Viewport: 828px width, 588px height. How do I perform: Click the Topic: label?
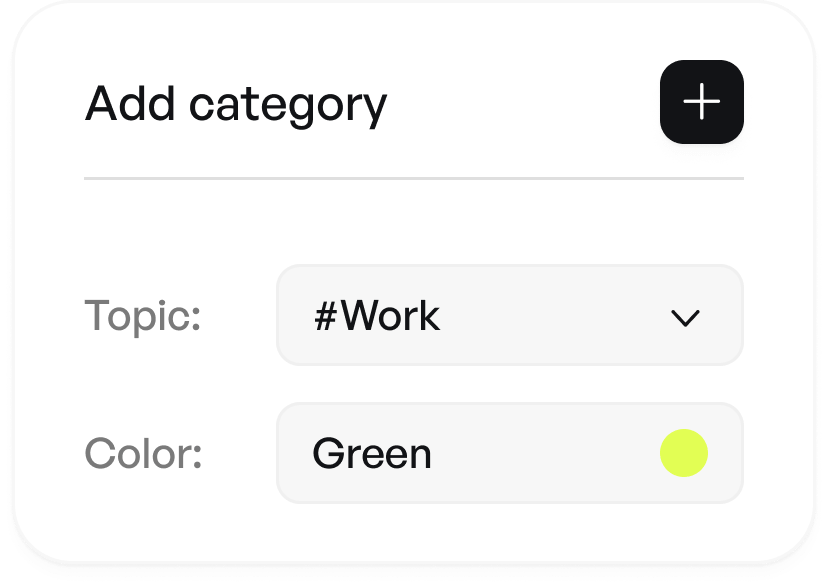tap(141, 316)
